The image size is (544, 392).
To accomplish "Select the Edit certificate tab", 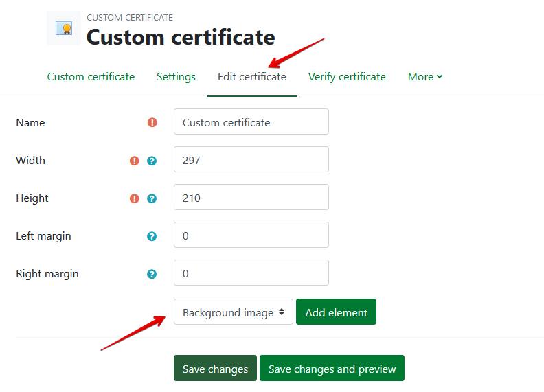I will tap(251, 77).
